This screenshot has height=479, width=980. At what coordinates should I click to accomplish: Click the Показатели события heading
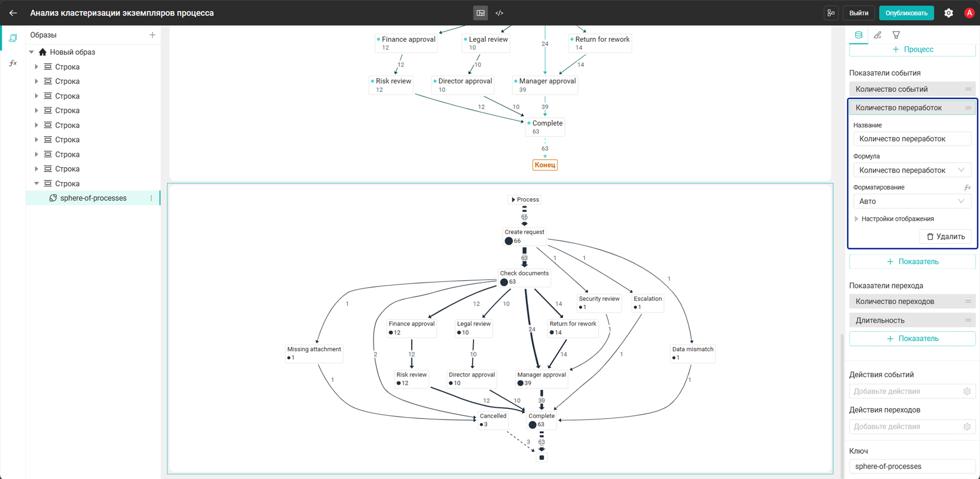[885, 73]
